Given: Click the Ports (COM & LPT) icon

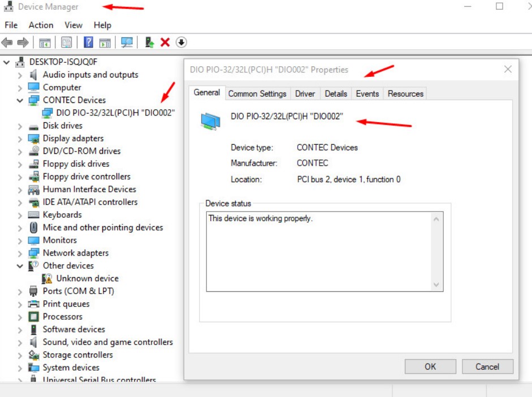Looking at the screenshot, I should click(x=33, y=291).
